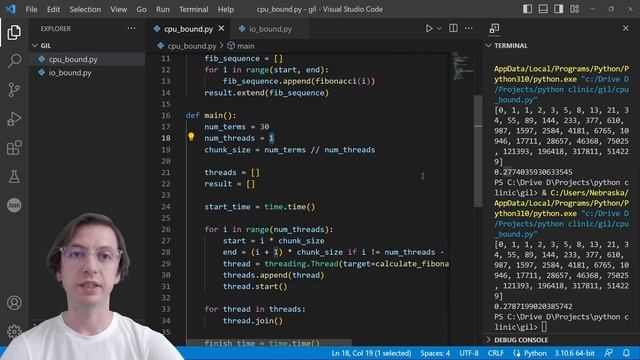
Task: Open the JSON extension view icon
Action: (x=14, y=205)
